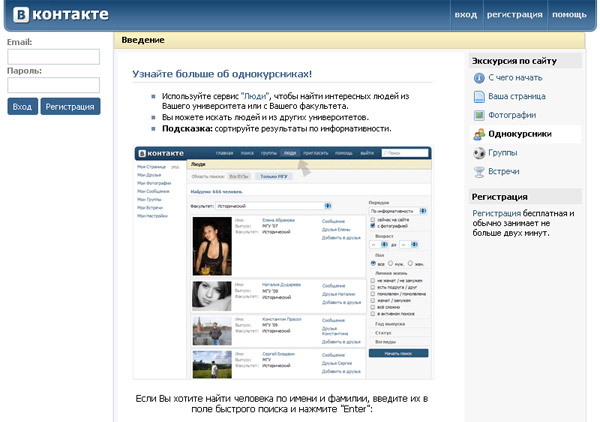This screenshot has width=600, height=422.
Task: Expand the first age range dropdown
Action: coord(379,244)
